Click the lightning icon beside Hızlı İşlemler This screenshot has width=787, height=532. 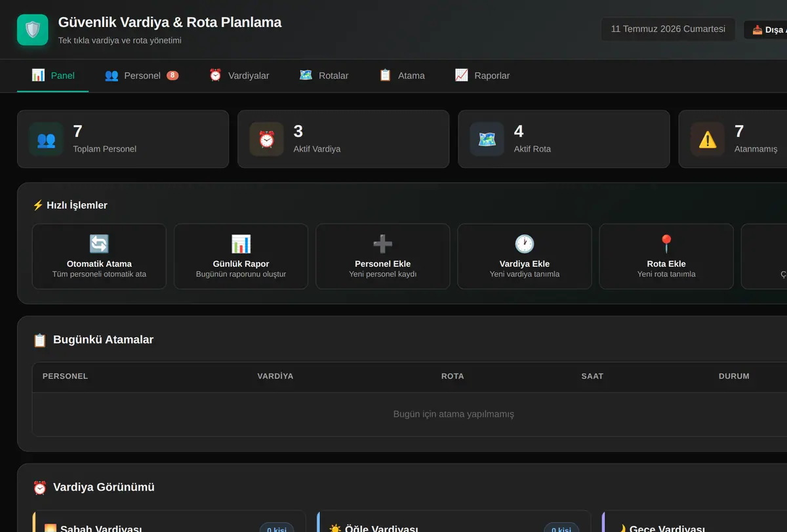tap(38, 205)
